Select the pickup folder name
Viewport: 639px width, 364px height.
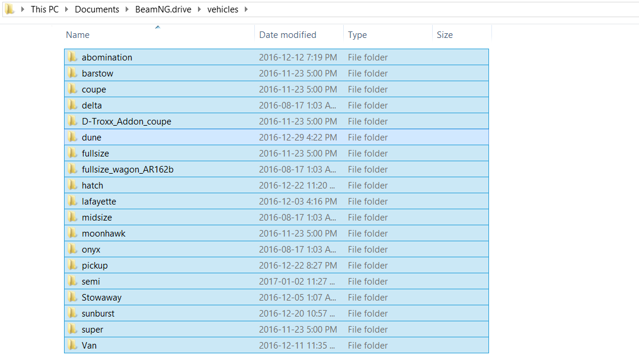coord(95,266)
